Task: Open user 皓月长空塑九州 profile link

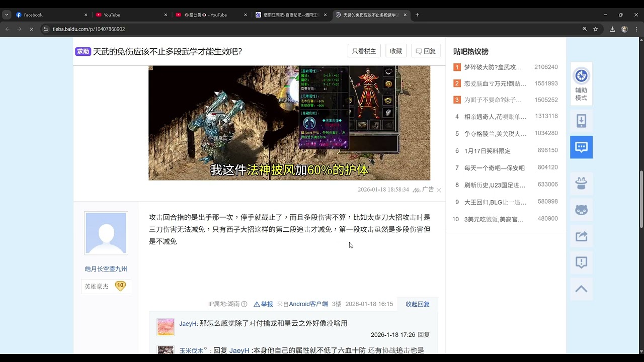Action: [x=106, y=269]
